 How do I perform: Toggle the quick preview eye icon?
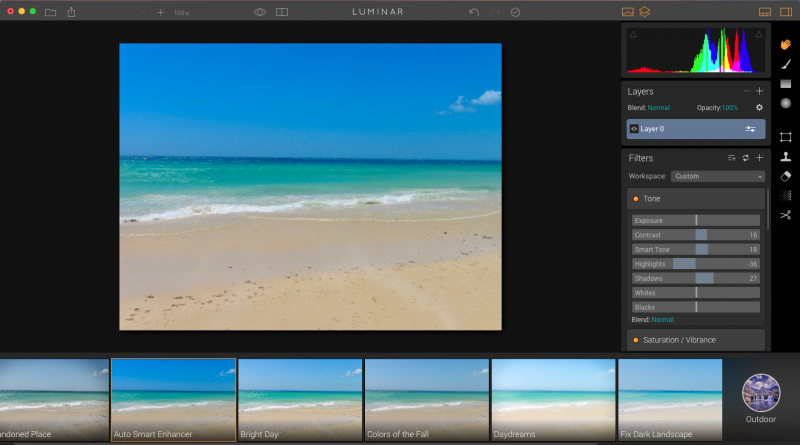click(260, 12)
